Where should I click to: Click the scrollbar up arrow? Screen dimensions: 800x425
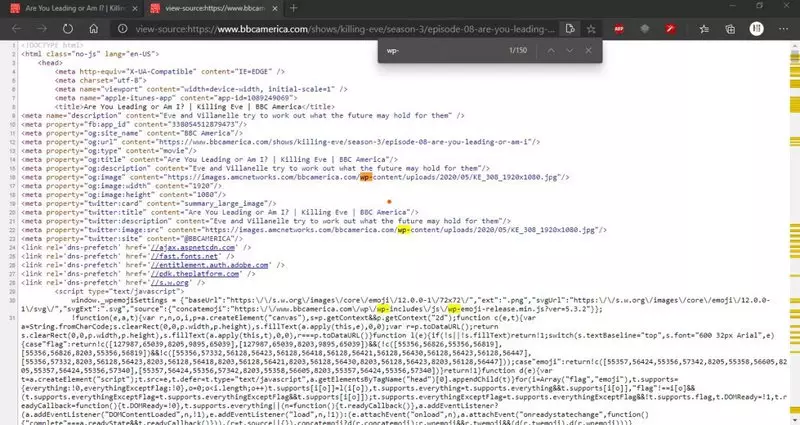tap(794, 45)
